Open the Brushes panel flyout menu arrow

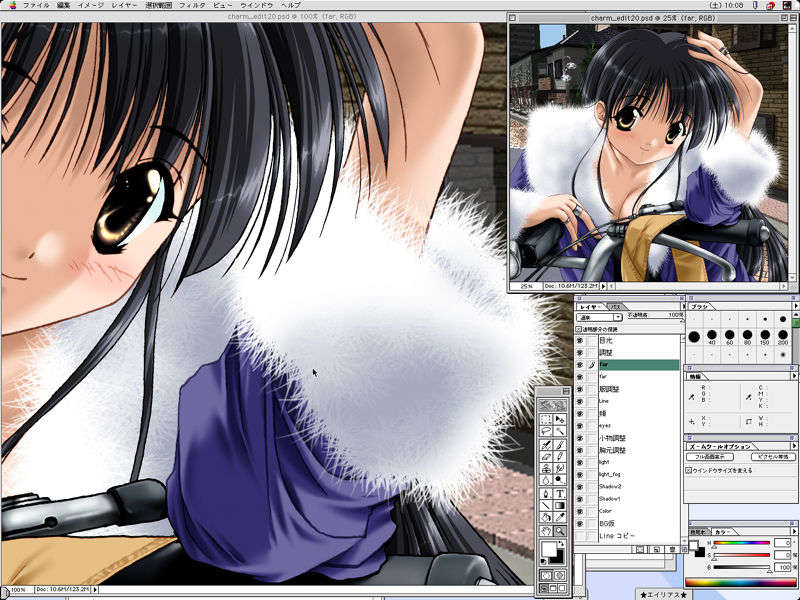794,306
